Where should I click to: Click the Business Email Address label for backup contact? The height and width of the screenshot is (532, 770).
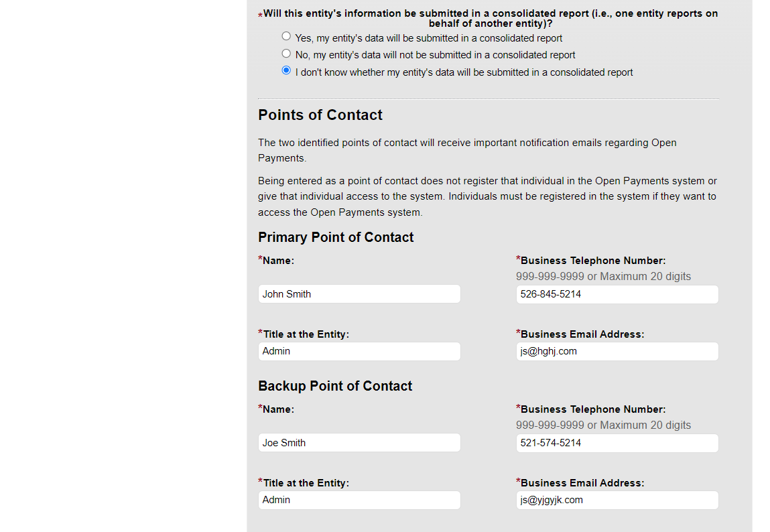coord(582,483)
